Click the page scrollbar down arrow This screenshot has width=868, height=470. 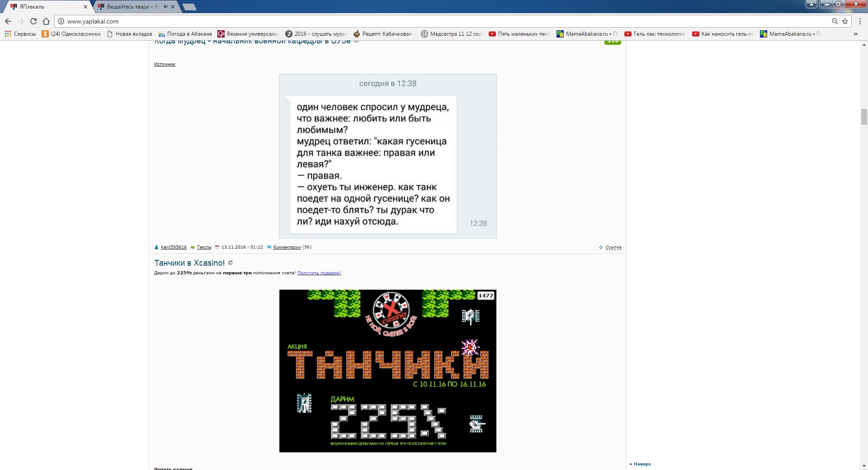864,466
